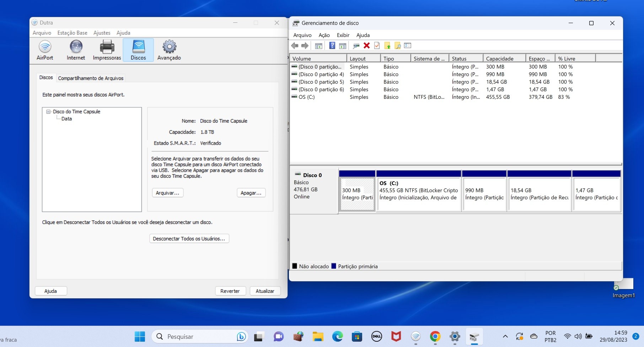This screenshot has height=347, width=644.
Task: Click the red X delete volume icon
Action: pyautogui.click(x=367, y=46)
